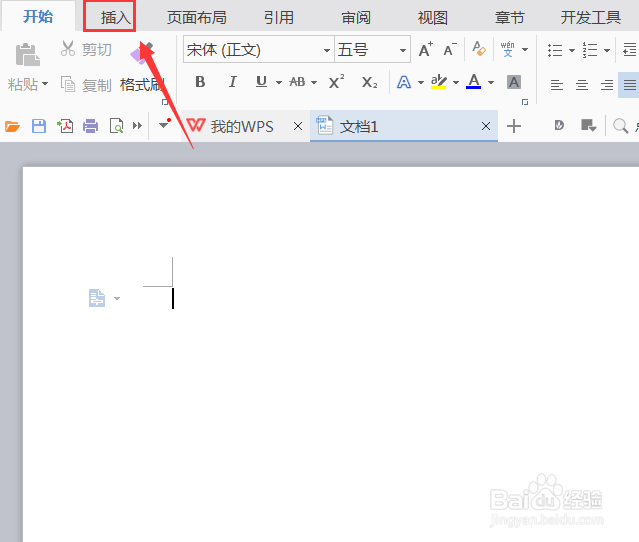Close the 文档1 document tab
The height and width of the screenshot is (542, 639).
[x=486, y=126]
